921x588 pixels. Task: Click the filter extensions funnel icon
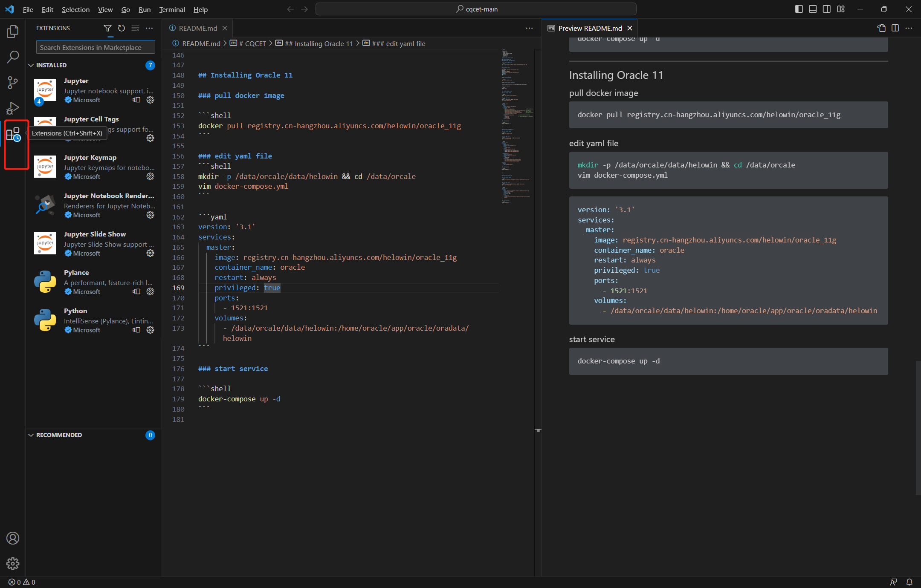[107, 28]
